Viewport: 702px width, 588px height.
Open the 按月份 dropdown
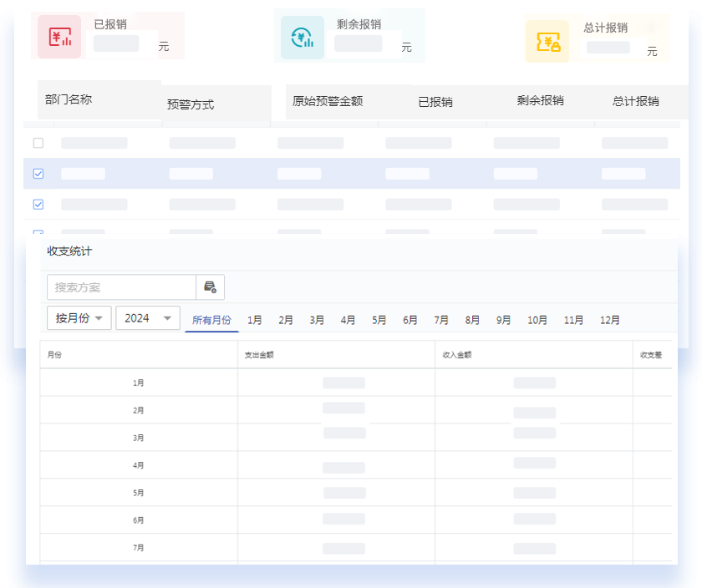79,318
